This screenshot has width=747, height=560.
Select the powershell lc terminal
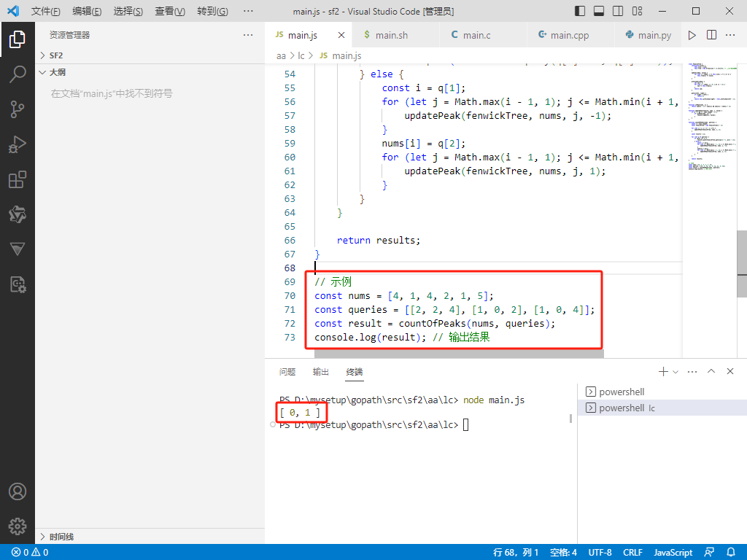coord(662,408)
